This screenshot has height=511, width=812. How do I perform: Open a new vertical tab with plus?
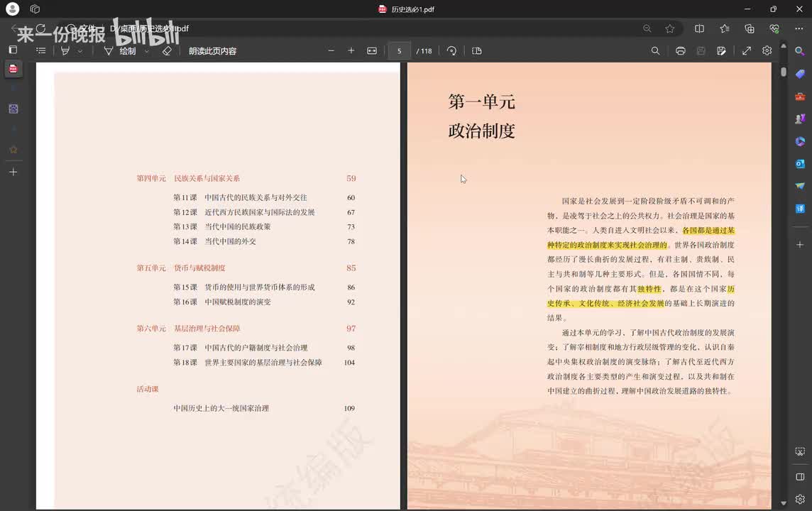coord(13,172)
